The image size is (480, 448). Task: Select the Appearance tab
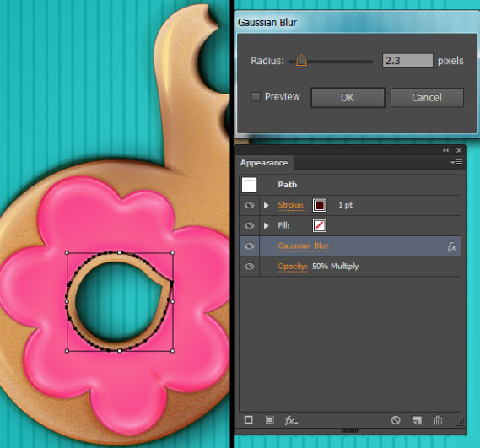point(264,163)
